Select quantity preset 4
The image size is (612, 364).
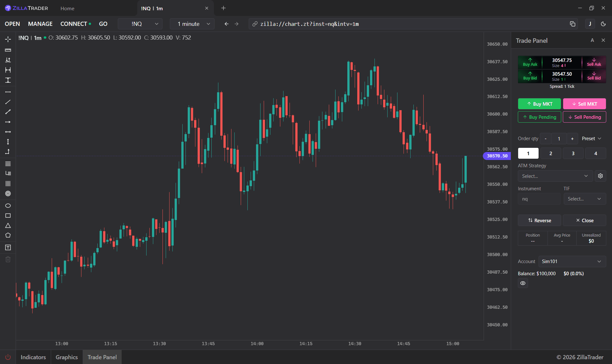coord(596,153)
